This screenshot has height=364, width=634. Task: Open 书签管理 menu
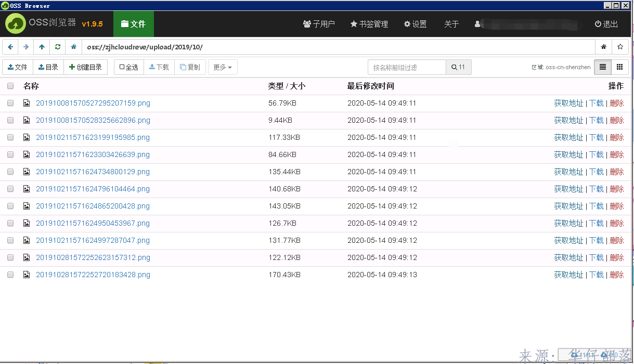tap(369, 24)
